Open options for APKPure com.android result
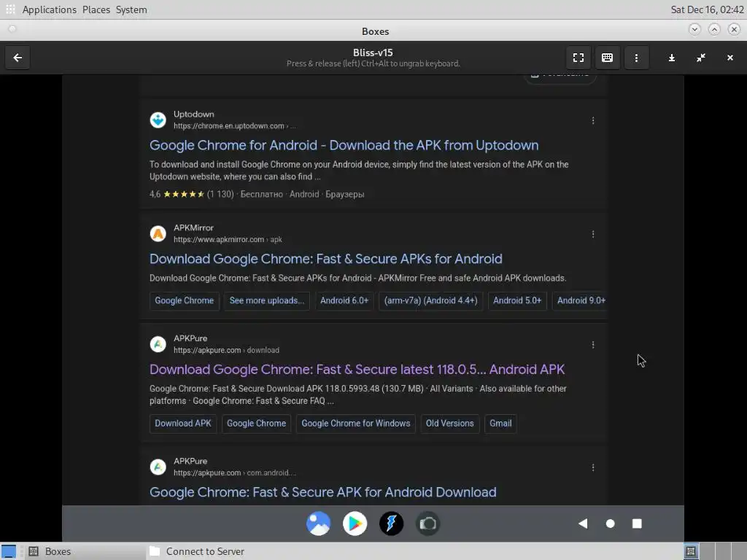Image resolution: width=747 pixels, height=560 pixels. click(x=593, y=467)
